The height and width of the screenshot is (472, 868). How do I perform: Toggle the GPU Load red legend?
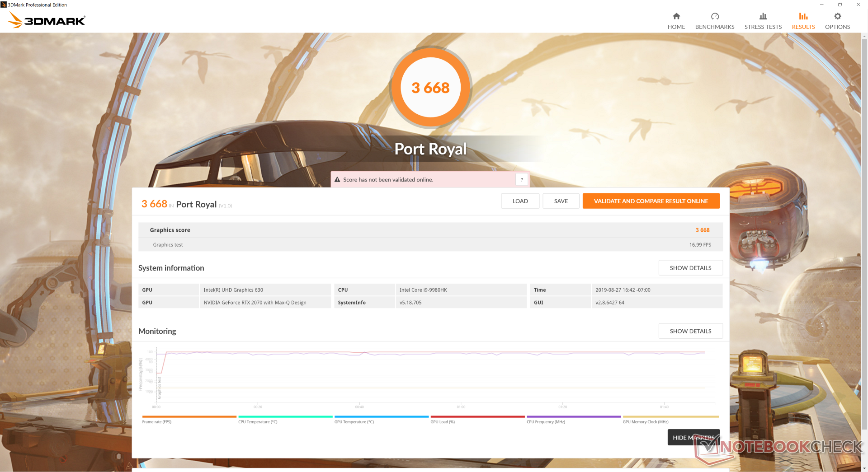(x=477, y=419)
